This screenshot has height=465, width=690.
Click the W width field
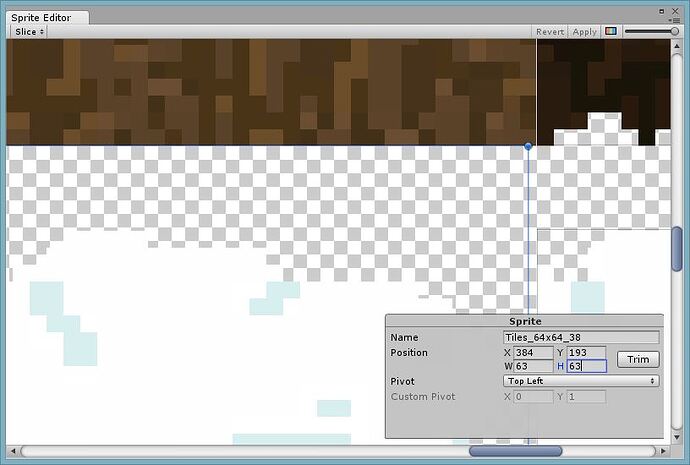pos(533,366)
